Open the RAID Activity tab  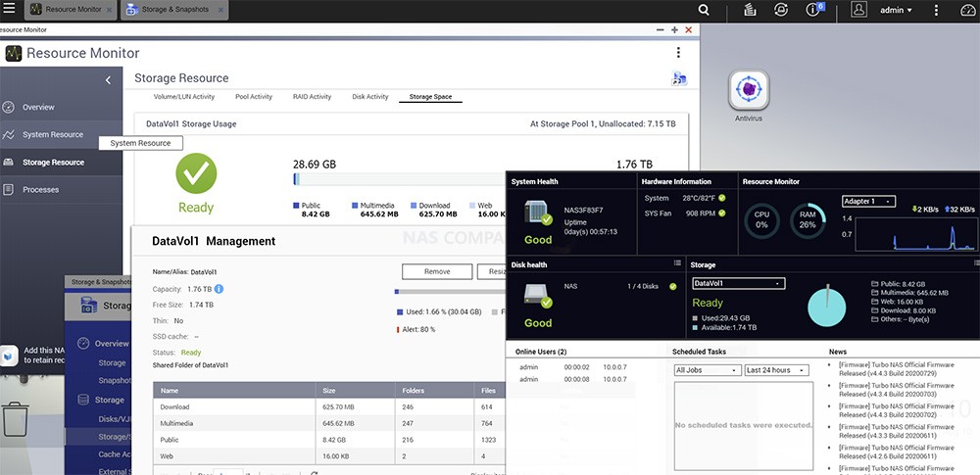pyautogui.click(x=312, y=97)
